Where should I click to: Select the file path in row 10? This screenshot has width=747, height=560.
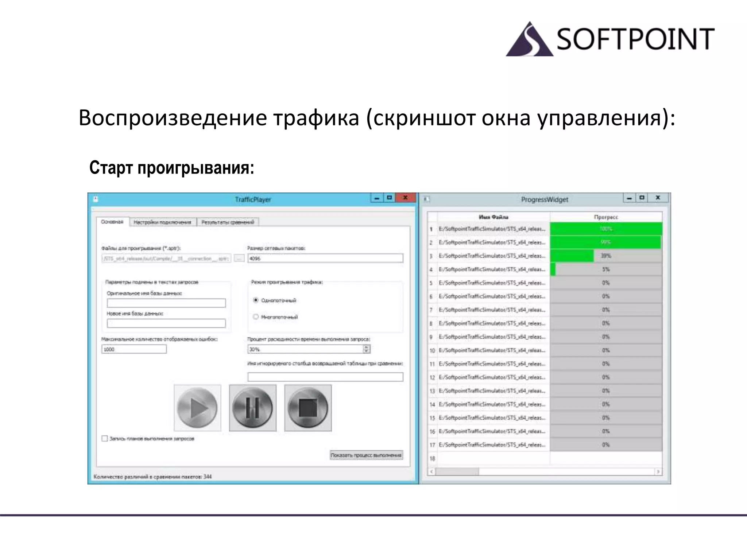[x=494, y=350]
